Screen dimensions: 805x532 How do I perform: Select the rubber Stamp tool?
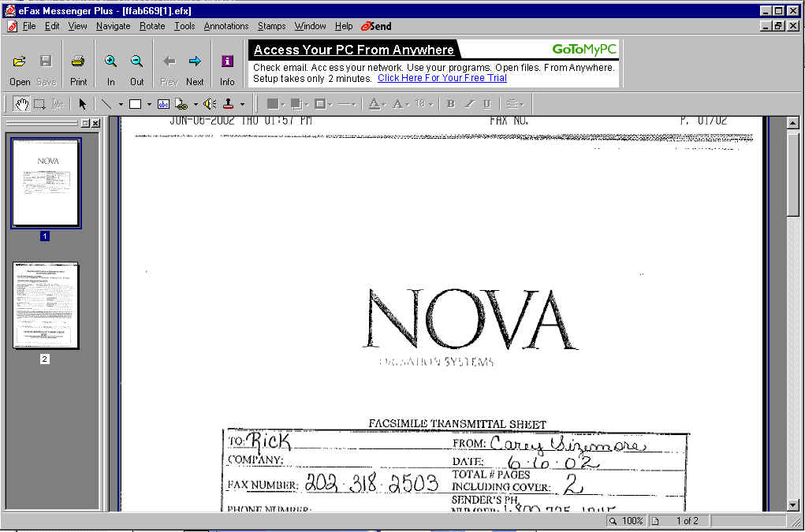[229, 104]
